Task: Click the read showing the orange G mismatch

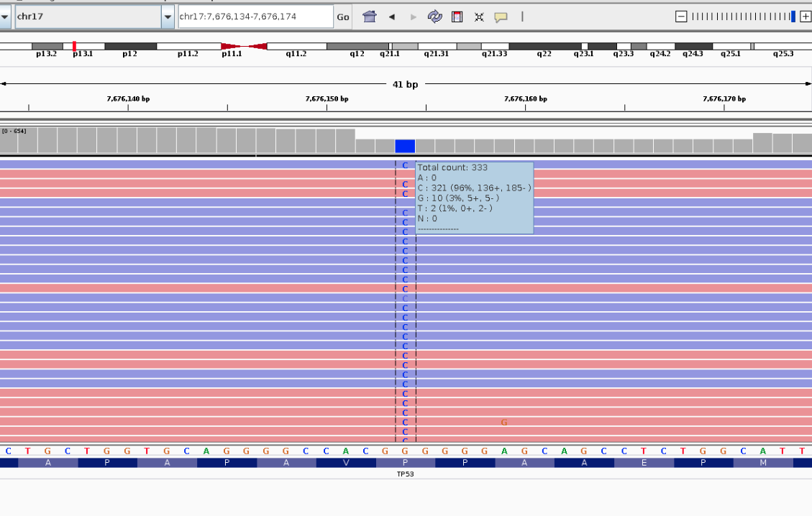Action: point(503,423)
